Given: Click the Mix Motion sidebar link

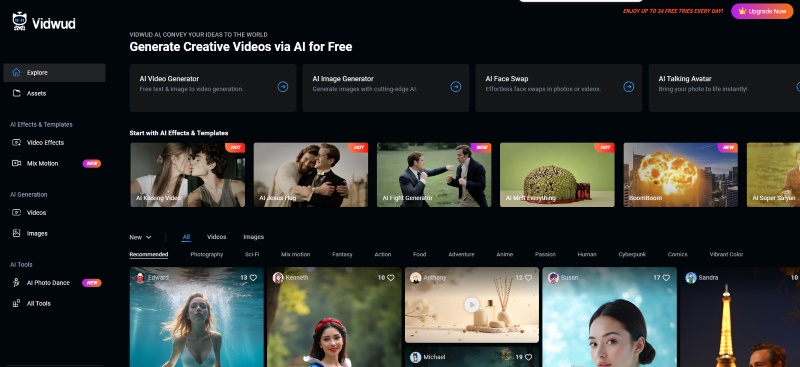Looking at the screenshot, I should (42, 163).
